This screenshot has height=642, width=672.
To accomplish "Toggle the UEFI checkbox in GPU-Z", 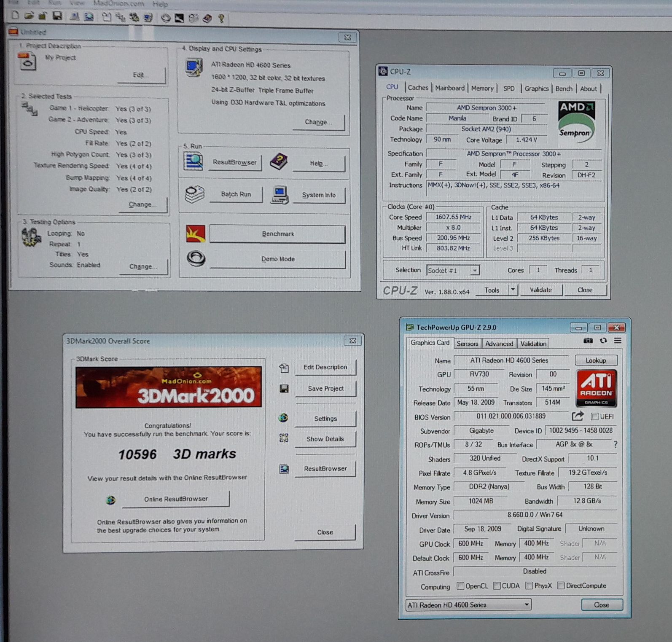I will [595, 416].
